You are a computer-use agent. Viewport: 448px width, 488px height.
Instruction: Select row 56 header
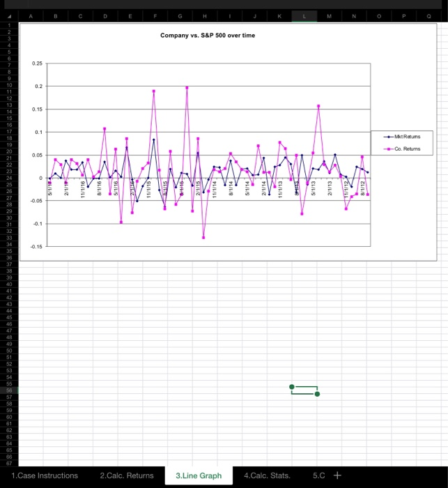click(x=9, y=390)
